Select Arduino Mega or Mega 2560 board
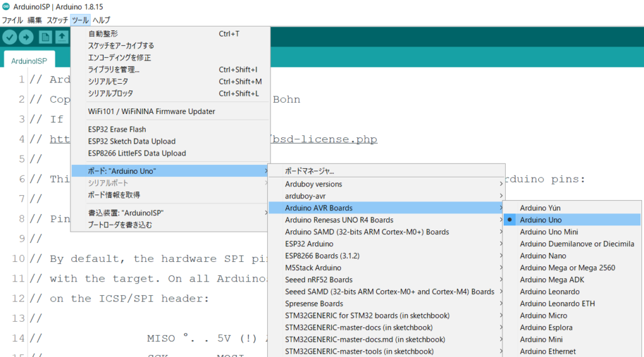Screen dimensions: 644x357 click(x=567, y=268)
